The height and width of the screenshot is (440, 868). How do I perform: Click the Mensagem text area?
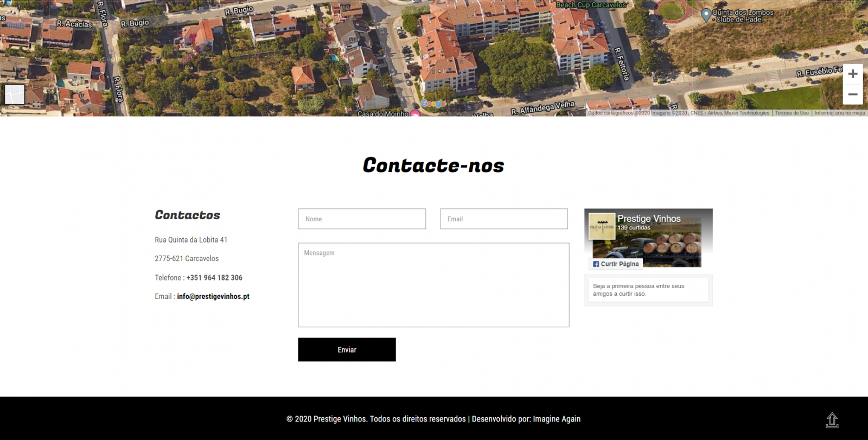click(x=433, y=285)
